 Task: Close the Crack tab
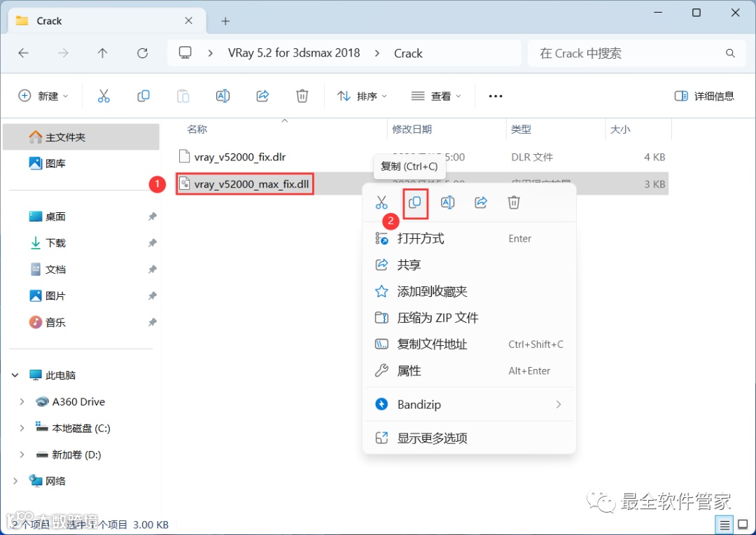(x=188, y=21)
